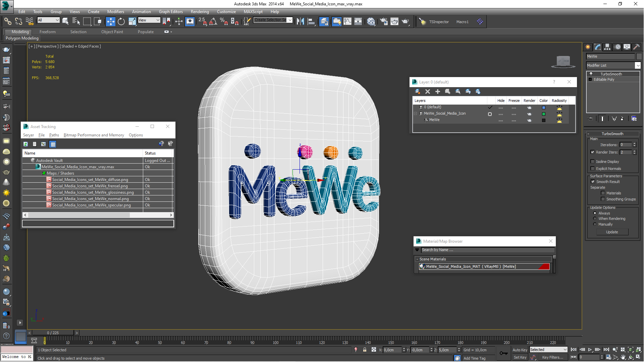Click TSInspector toolbar button
644x362 pixels.
click(439, 22)
